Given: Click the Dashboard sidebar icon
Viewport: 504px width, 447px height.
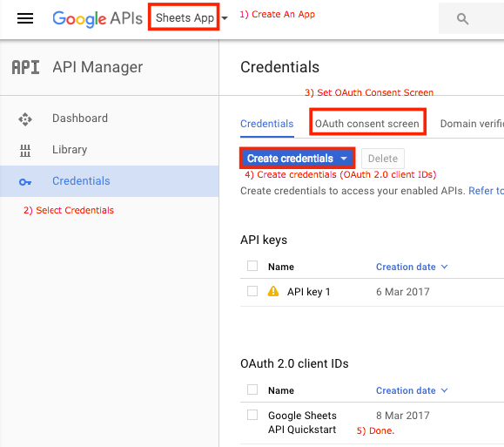Looking at the screenshot, I should coord(25,119).
